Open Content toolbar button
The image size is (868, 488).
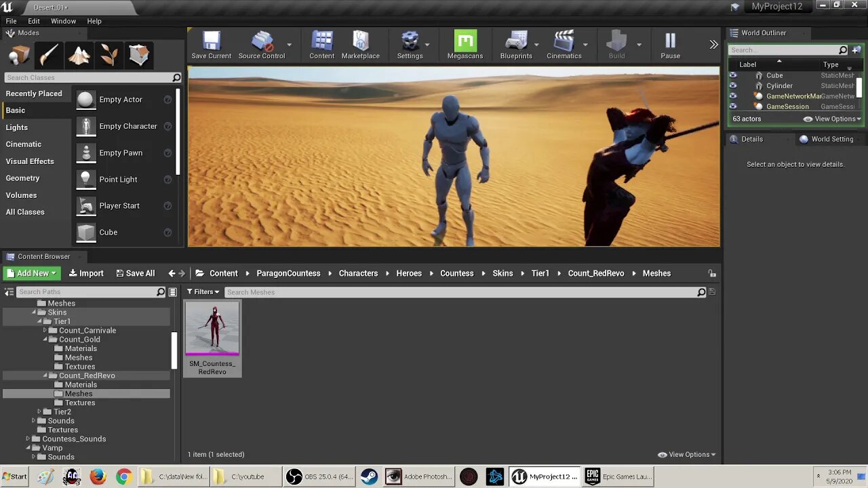click(x=321, y=45)
